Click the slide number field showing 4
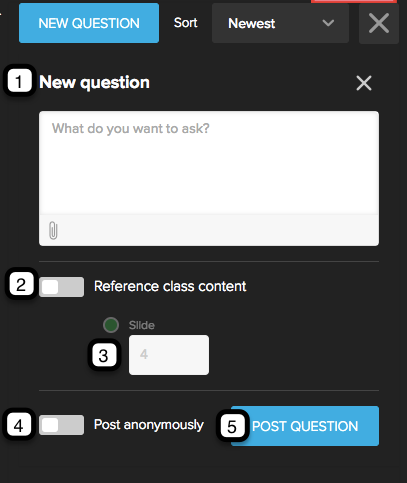 point(169,355)
